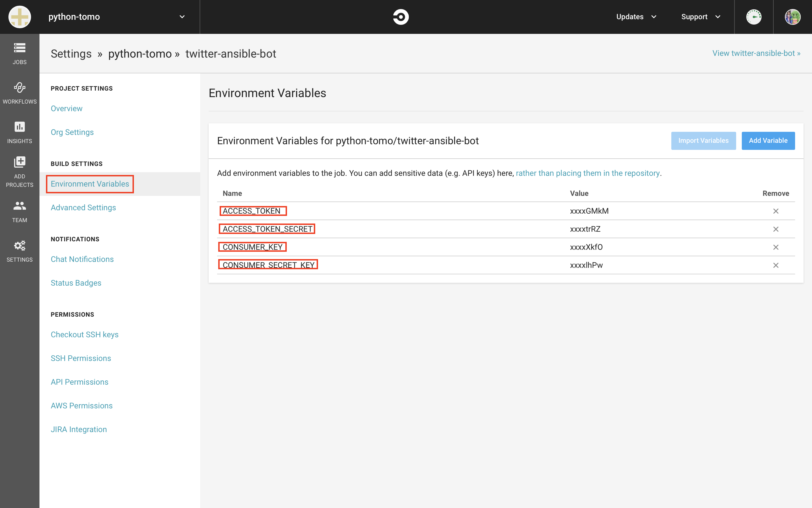
Task: Click the Add Variable button
Action: coord(768,141)
